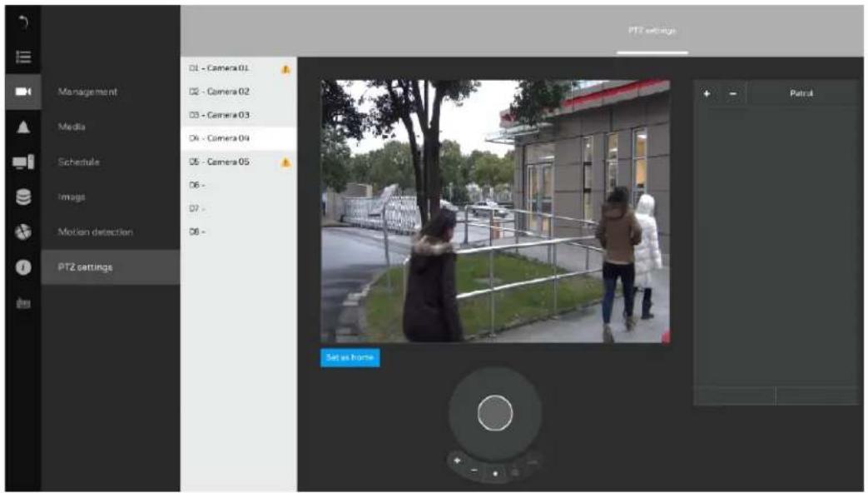Click the back arrow icon in sidebar
868x493 pixels.
[23, 22]
